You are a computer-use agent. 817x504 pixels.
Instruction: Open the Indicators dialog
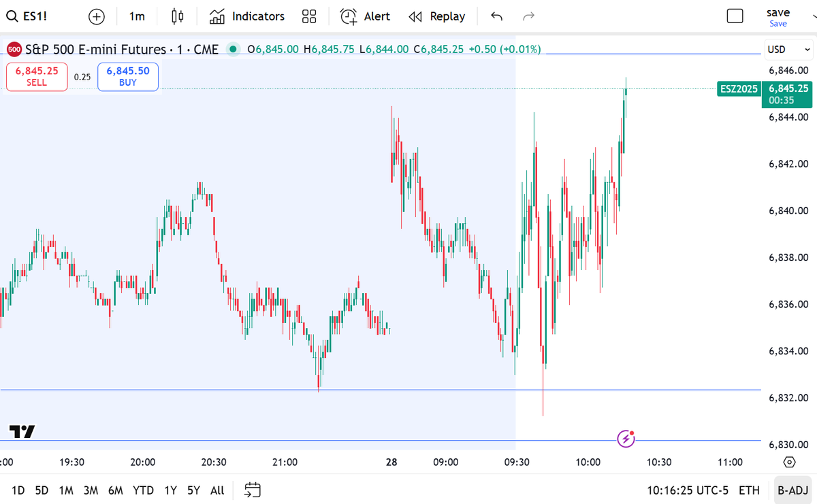246,16
